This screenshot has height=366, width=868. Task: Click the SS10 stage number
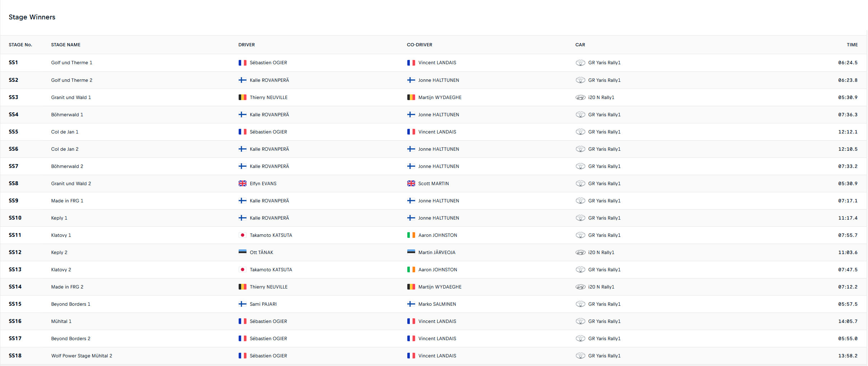click(x=15, y=218)
